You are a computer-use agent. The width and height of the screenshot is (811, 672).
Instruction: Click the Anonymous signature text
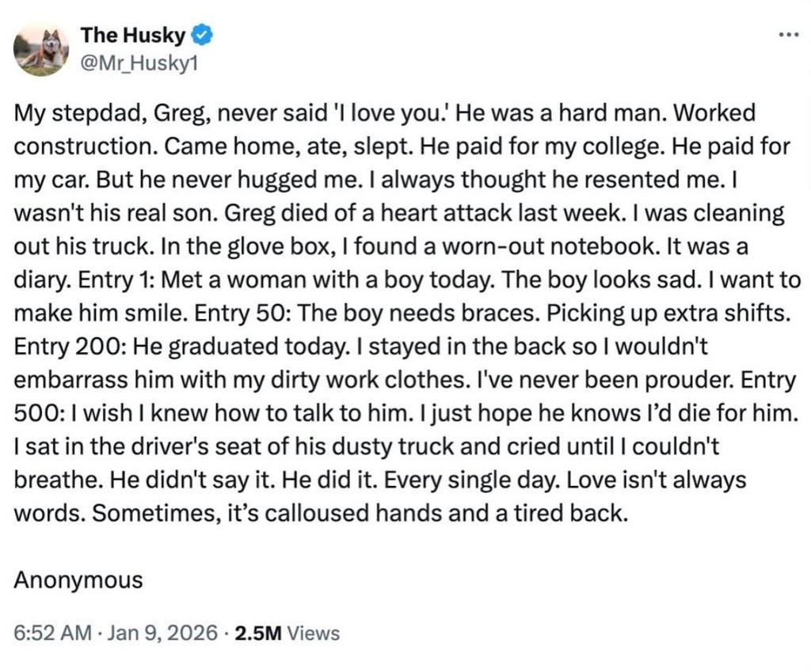point(78,580)
